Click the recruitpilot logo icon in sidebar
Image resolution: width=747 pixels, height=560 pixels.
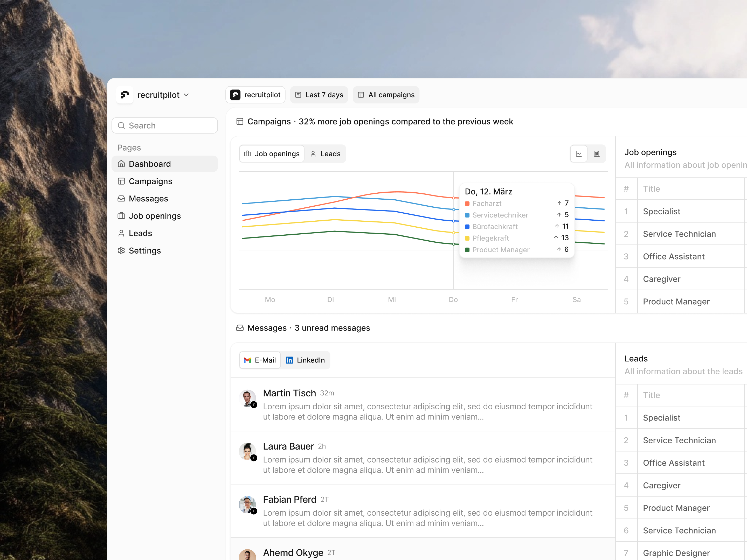point(125,95)
